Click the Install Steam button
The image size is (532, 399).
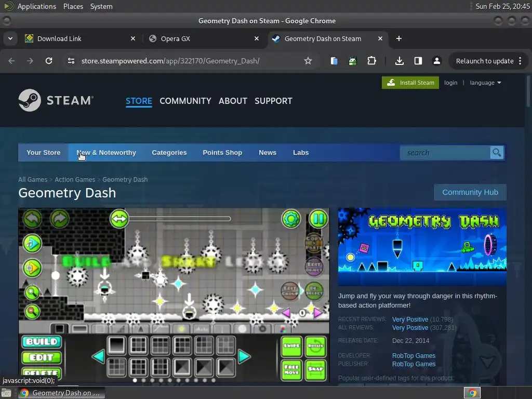410,83
